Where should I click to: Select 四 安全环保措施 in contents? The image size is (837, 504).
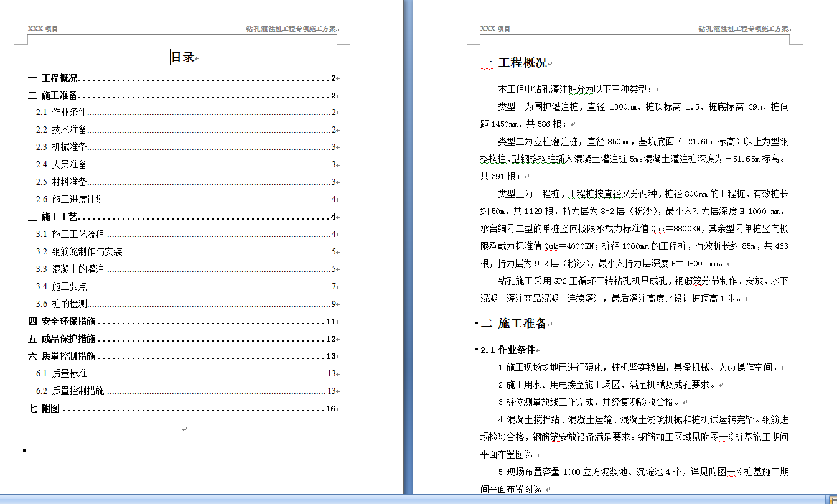68,322
